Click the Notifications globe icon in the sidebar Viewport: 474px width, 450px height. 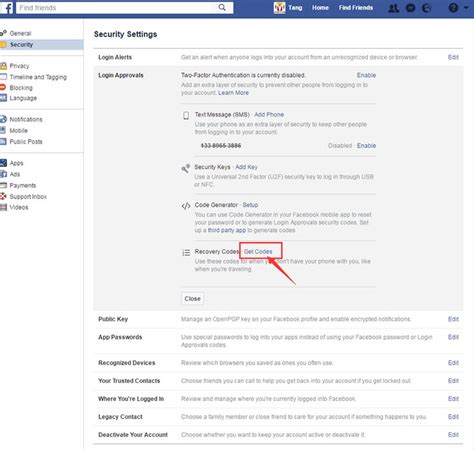3,119
